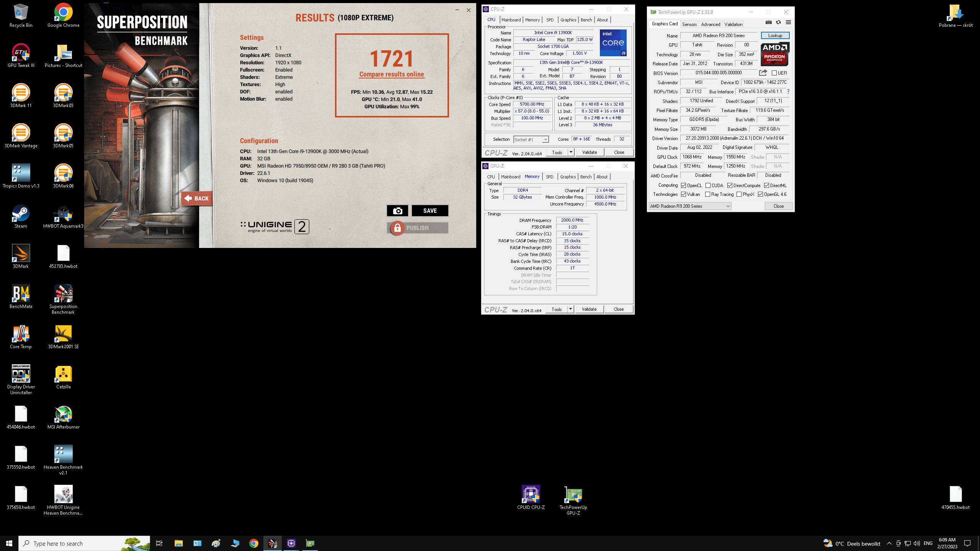Screen dimensions: 980x551
Task: Click the CPU-Z taskbar icon
Action: coord(291,543)
